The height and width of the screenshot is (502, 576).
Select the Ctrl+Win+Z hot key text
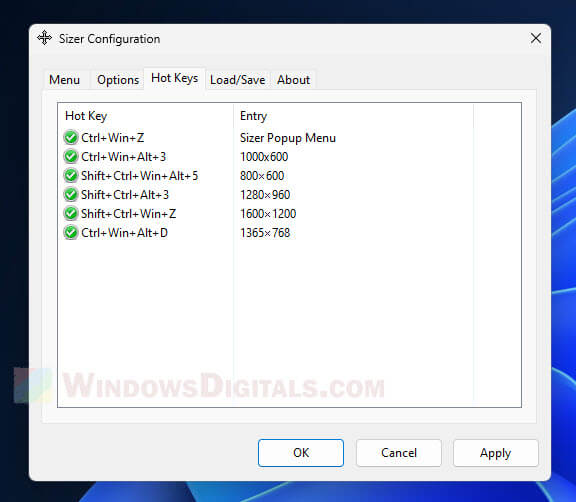click(112, 138)
